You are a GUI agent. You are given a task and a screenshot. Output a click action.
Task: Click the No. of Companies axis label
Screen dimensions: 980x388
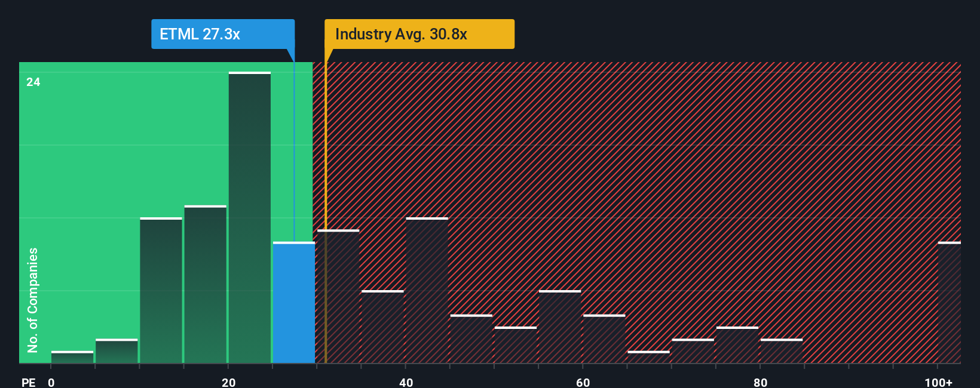point(33,300)
